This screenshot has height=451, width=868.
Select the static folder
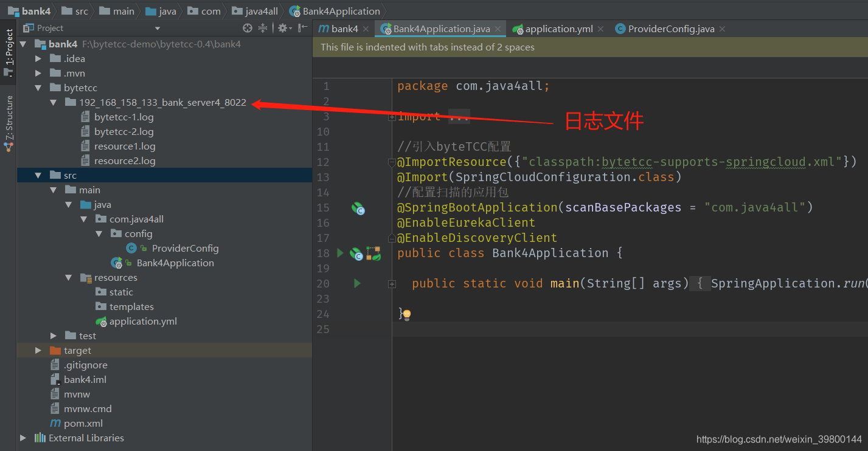[121, 292]
